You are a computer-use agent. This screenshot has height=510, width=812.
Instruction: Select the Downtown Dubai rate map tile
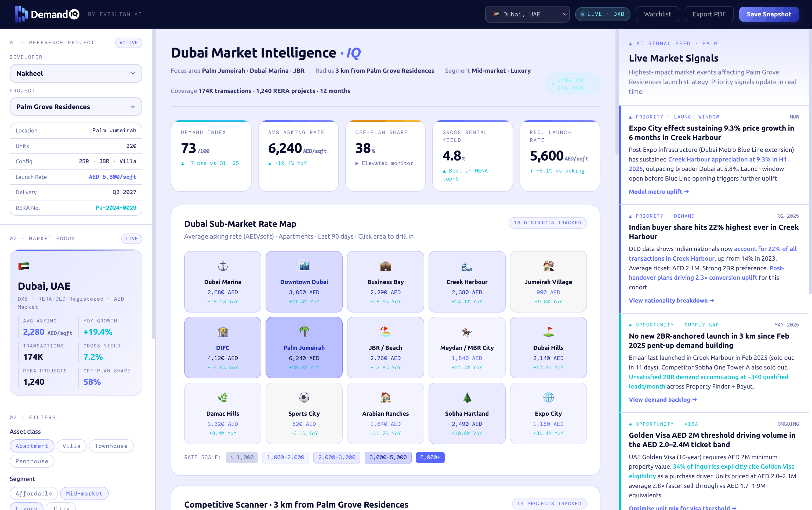pyautogui.click(x=304, y=282)
